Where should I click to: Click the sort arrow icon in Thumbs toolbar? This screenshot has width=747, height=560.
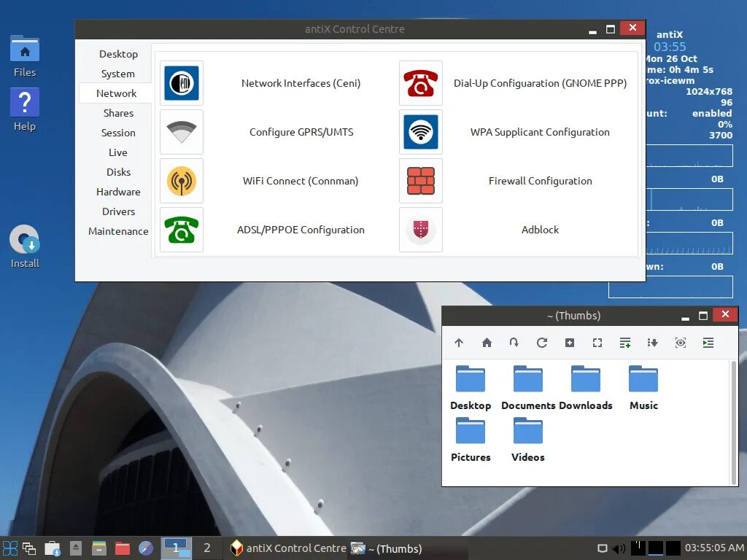click(653, 343)
